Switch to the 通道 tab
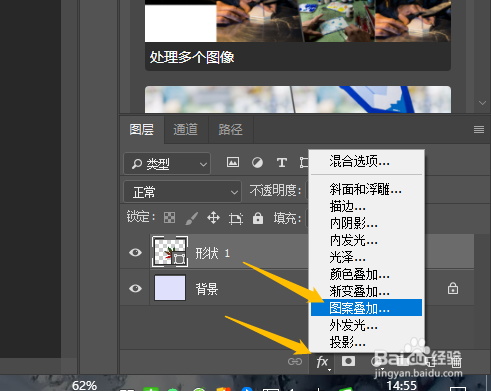Viewport: 491px width, 391px height. pyautogui.click(x=186, y=129)
